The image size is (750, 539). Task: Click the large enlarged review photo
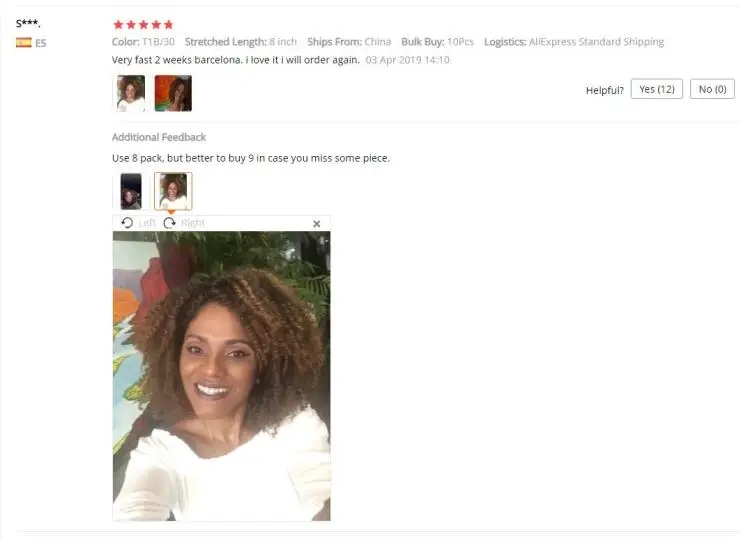(x=221, y=376)
